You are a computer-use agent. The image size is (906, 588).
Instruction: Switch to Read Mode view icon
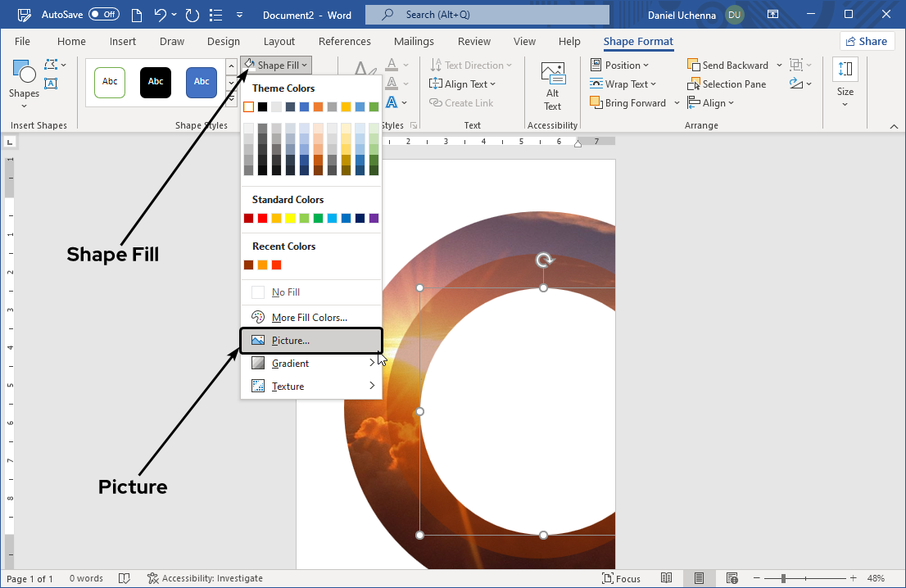[667, 578]
